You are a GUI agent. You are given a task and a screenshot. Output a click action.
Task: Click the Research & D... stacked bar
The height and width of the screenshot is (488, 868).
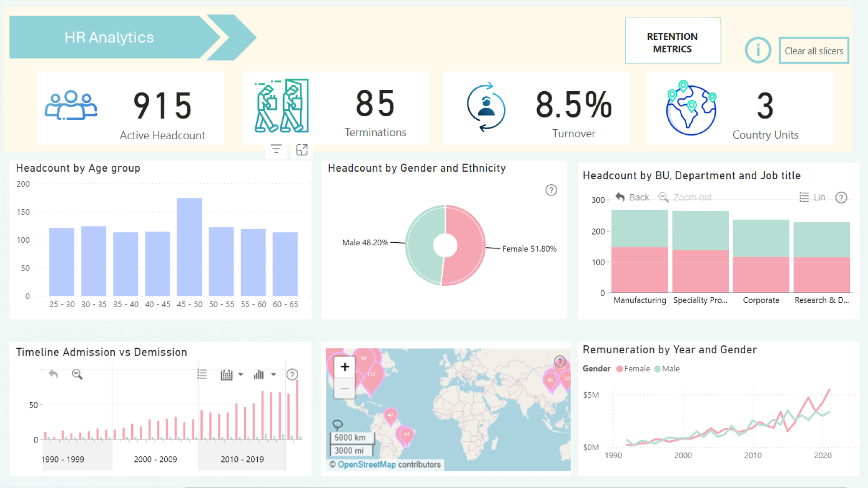point(821,257)
